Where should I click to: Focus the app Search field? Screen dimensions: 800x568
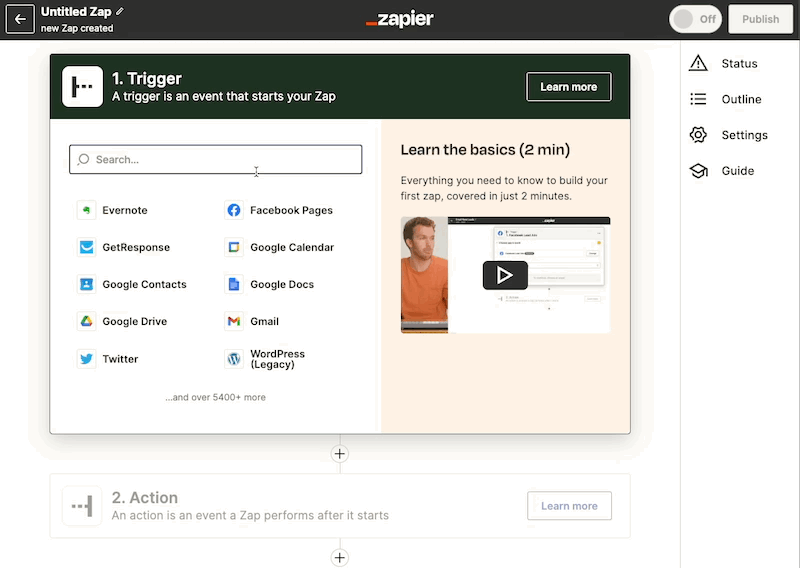coord(215,159)
